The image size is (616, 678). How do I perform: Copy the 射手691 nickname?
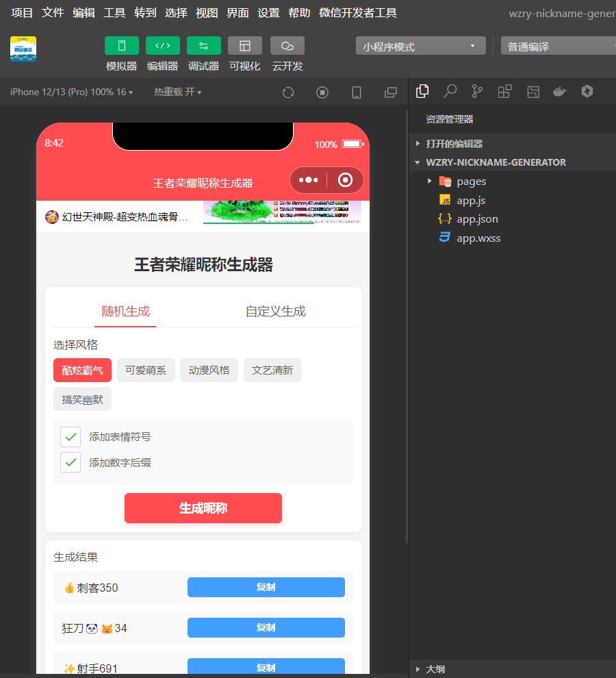tap(266, 666)
